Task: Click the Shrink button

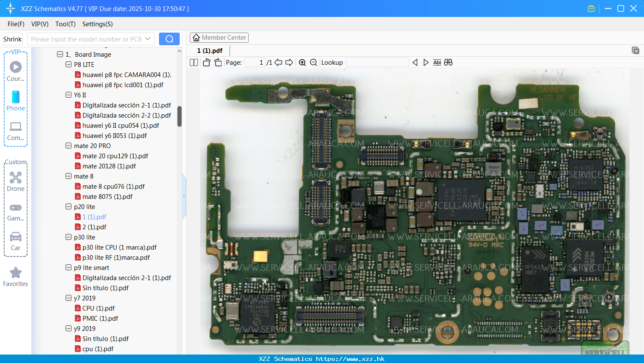Action: [13, 39]
